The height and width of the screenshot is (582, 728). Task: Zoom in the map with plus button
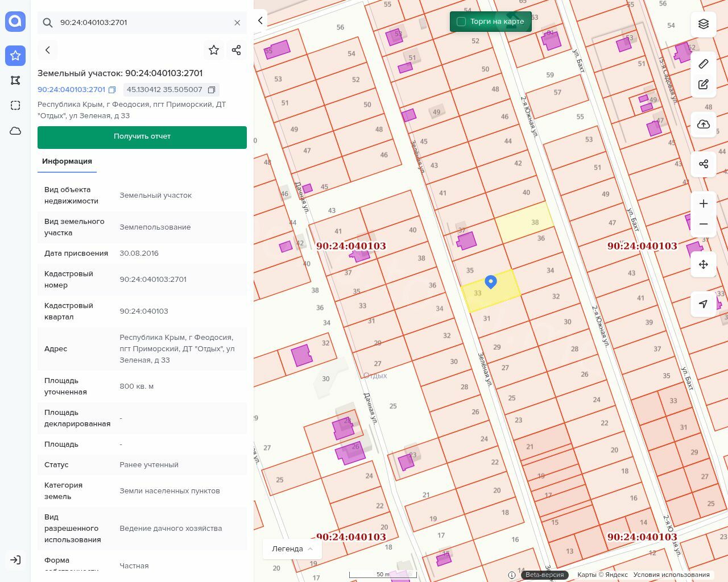704,203
